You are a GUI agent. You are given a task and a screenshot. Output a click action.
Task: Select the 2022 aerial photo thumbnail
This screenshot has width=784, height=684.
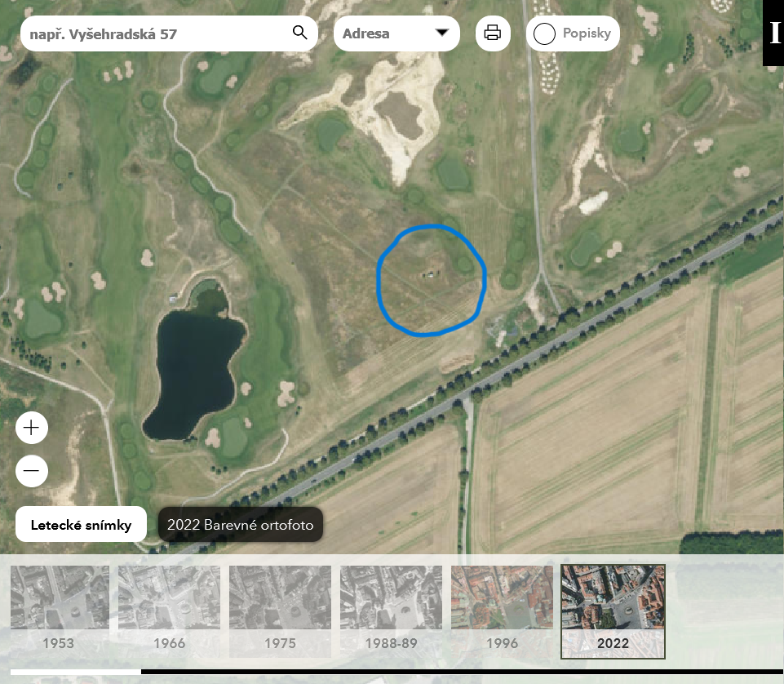point(613,611)
